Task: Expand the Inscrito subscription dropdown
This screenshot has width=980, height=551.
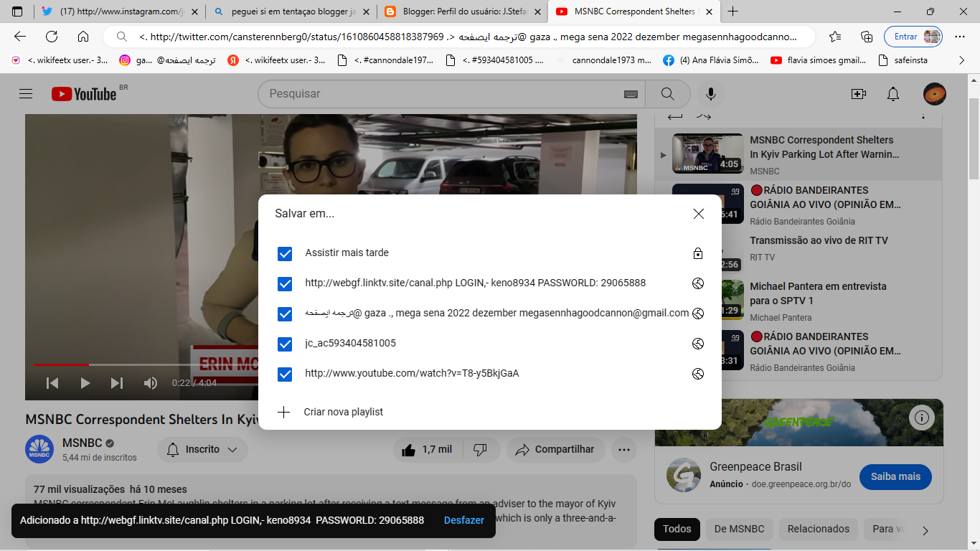Action: click(x=202, y=450)
